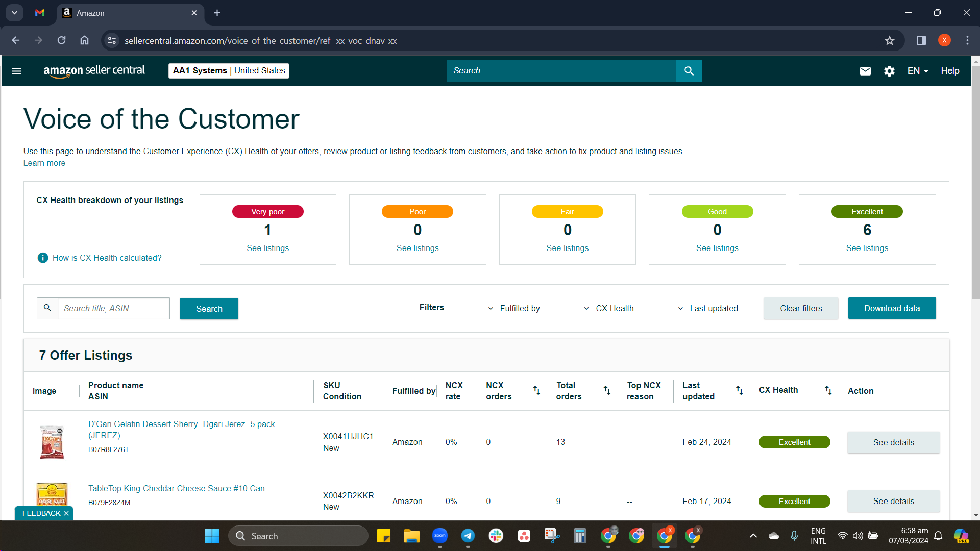The image size is (980, 551).
Task: Open Zoom from the taskbar
Action: (x=440, y=536)
